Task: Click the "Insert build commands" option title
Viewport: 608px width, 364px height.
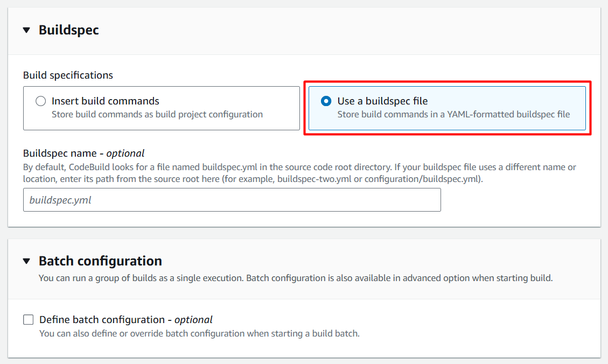Action: 105,101
